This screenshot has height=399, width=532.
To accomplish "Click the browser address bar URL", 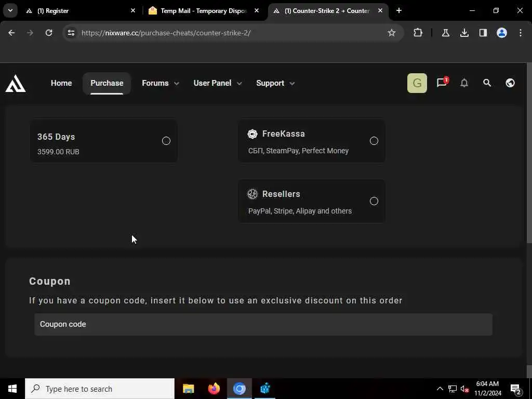I will point(166,33).
